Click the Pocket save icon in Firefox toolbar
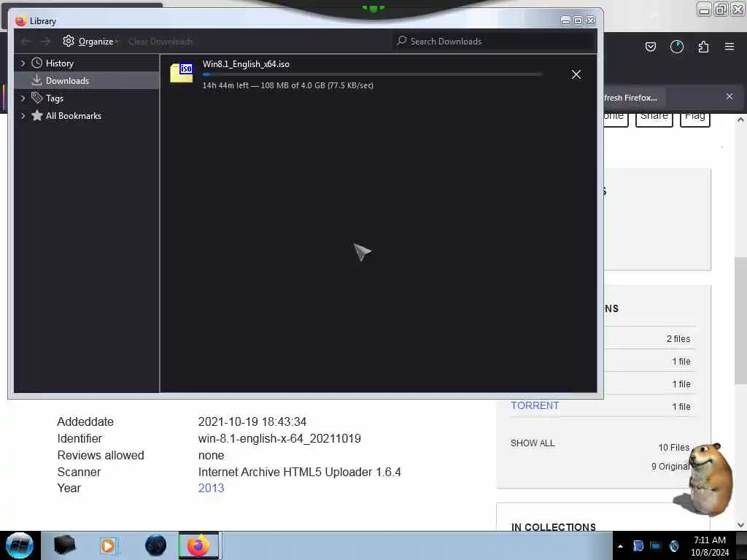The image size is (747, 560). pyautogui.click(x=650, y=47)
